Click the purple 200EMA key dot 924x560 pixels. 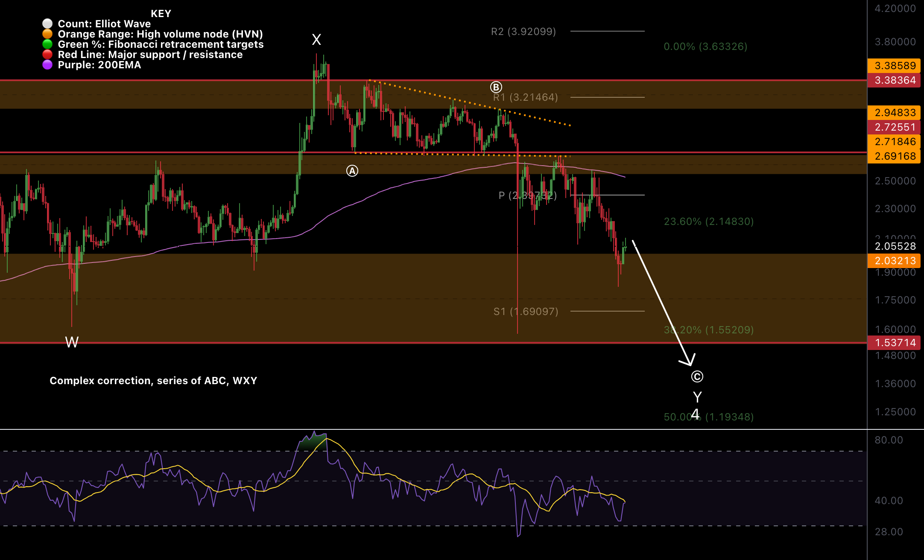[47, 65]
